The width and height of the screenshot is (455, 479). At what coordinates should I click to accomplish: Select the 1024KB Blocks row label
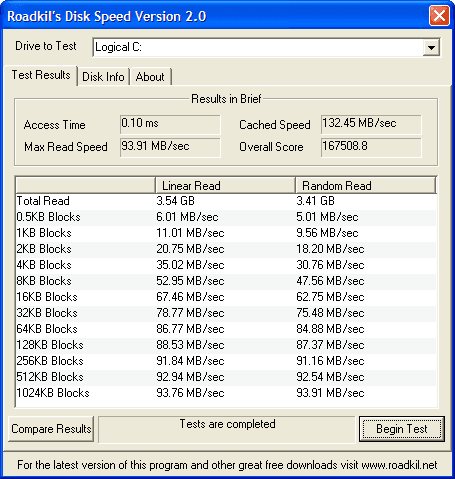[53, 393]
